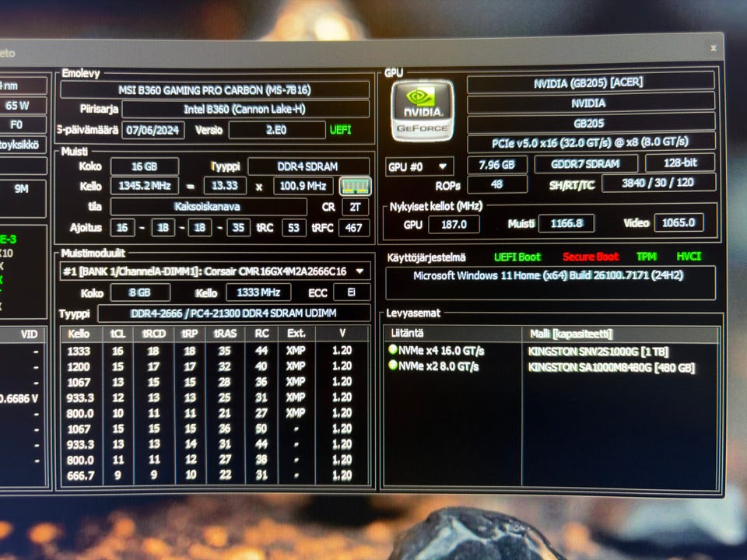747x560 pixels.
Task: Click tRFC value 467
Action: point(353,228)
